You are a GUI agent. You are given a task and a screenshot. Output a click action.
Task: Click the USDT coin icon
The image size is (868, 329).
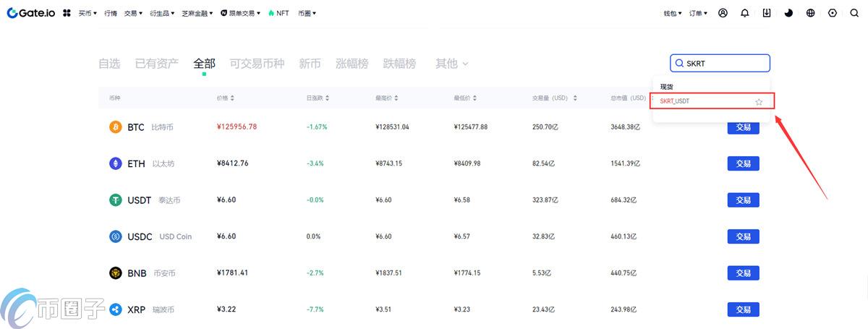[115, 200]
